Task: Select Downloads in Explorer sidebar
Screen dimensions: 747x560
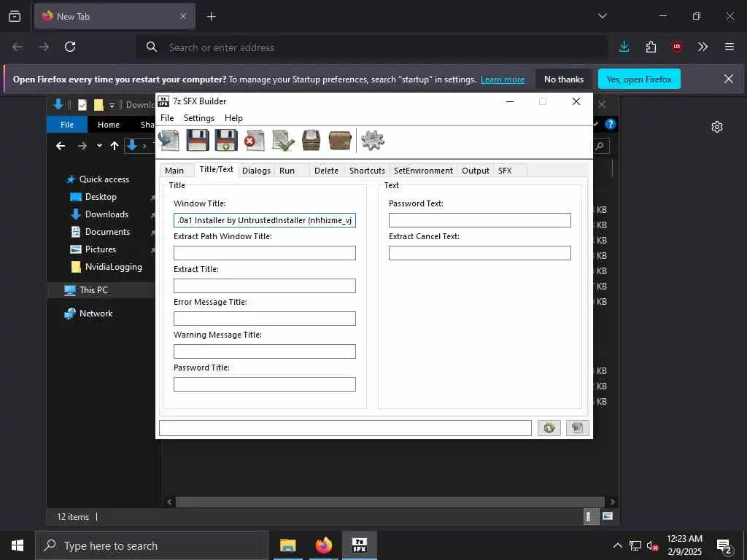Action: pyautogui.click(x=107, y=215)
